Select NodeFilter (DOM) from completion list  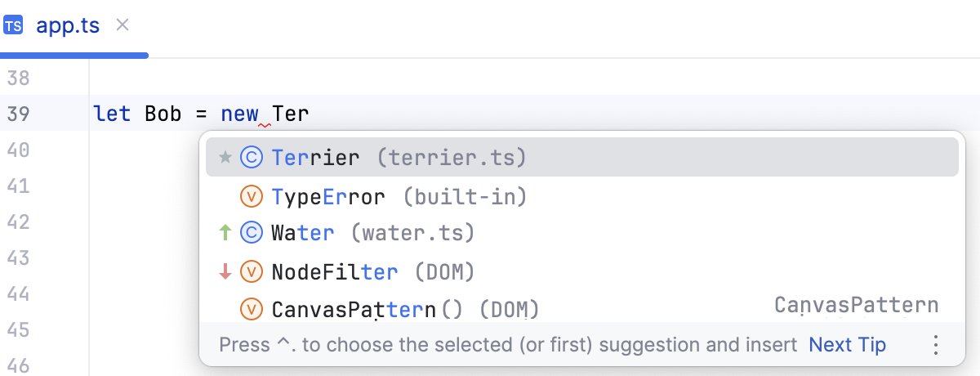pyautogui.click(x=372, y=271)
